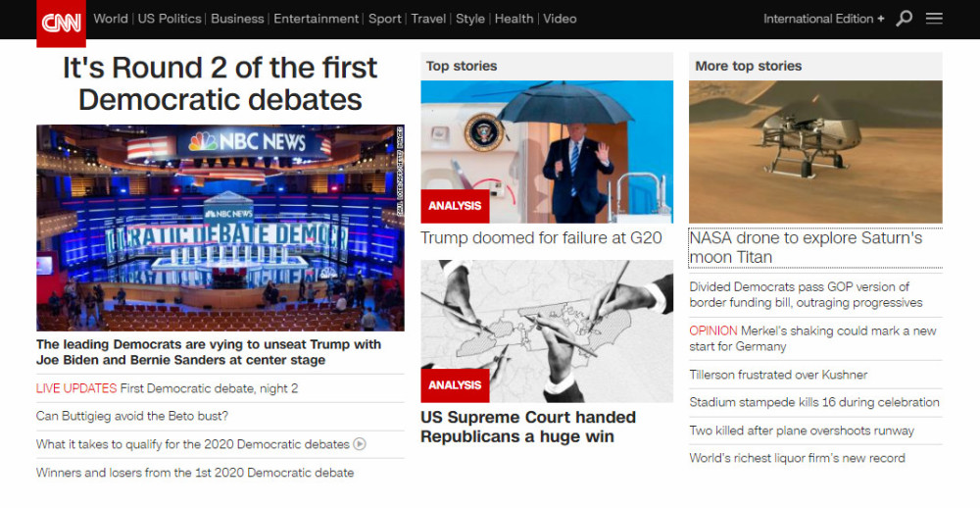Screen dimensions: 980x508
Task: Go to the Business section
Action: [x=237, y=19]
